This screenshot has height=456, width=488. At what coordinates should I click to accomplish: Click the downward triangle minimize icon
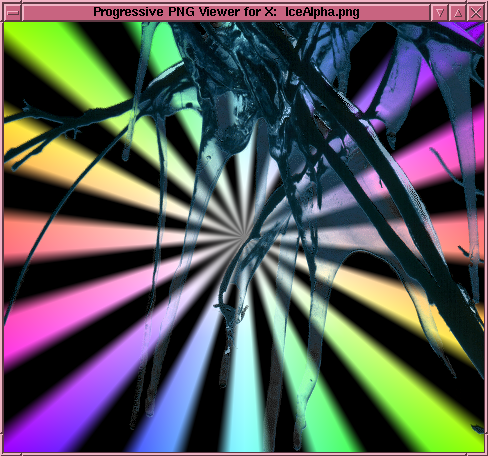[x=440, y=13]
